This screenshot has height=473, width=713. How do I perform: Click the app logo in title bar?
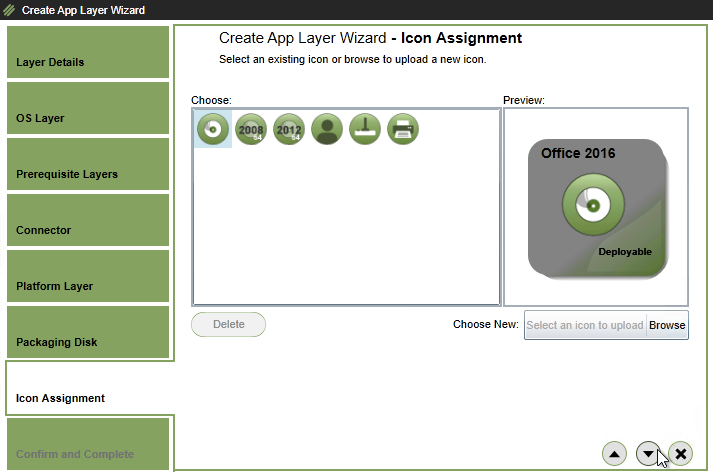pos(9,10)
